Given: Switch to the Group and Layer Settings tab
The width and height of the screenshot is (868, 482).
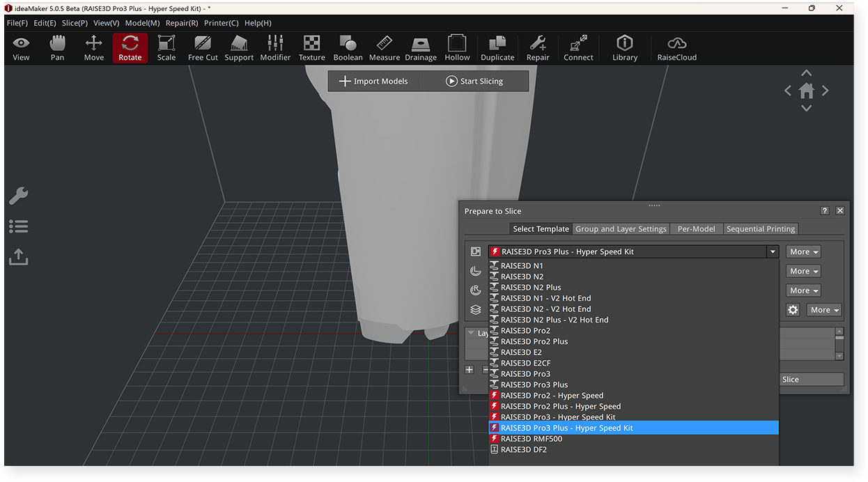Looking at the screenshot, I should (x=620, y=228).
